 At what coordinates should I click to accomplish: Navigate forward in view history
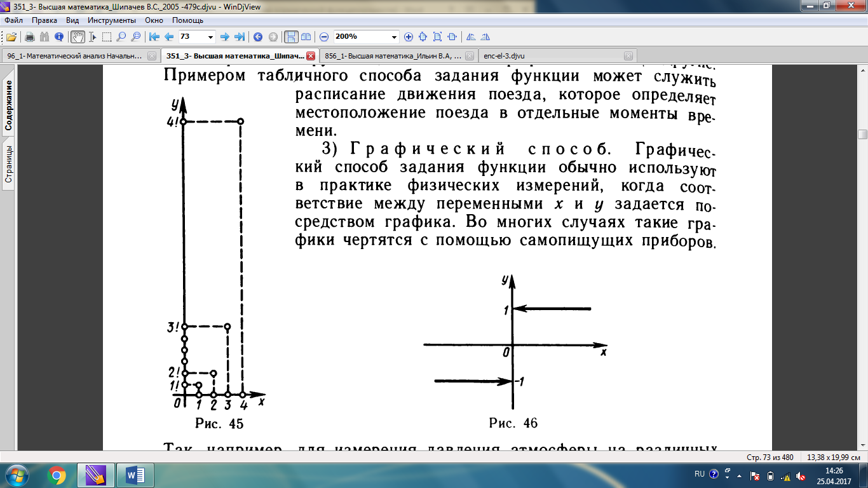tap(273, 37)
